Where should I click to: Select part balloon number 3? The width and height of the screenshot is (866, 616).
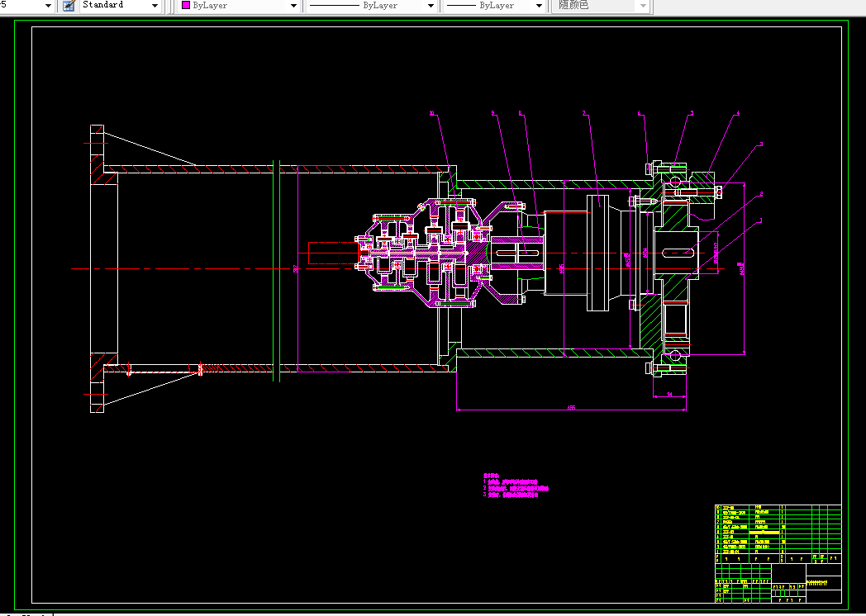coord(761,144)
